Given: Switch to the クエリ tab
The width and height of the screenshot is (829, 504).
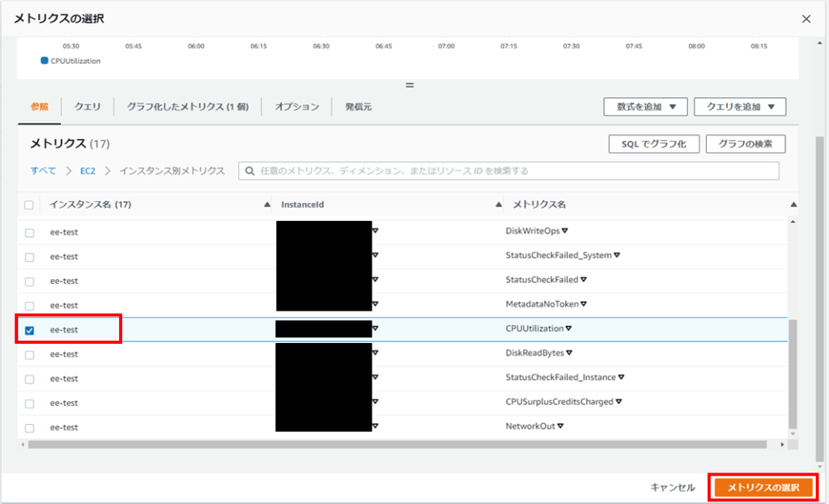Looking at the screenshot, I should click(x=87, y=107).
